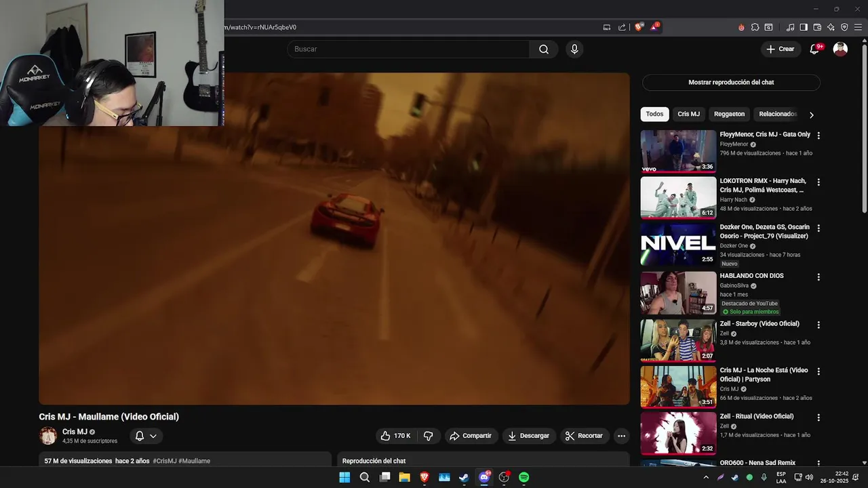The width and height of the screenshot is (868, 488).
Task: Show hidden system tray icons chevron
Action: (x=706, y=477)
